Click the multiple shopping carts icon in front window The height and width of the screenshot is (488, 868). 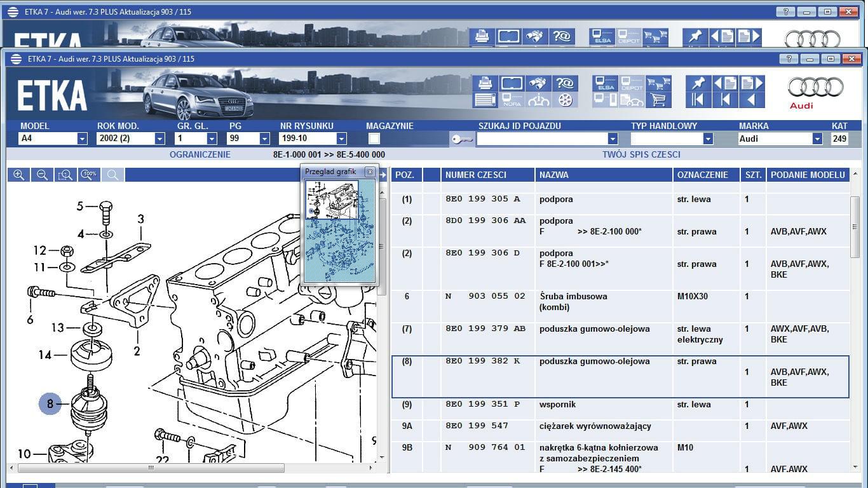pyautogui.click(x=658, y=83)
